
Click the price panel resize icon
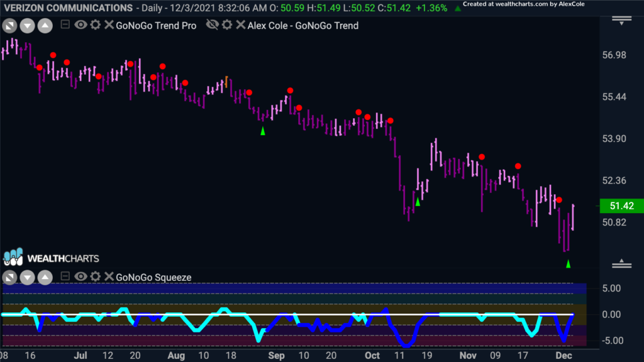click(9, 26)
